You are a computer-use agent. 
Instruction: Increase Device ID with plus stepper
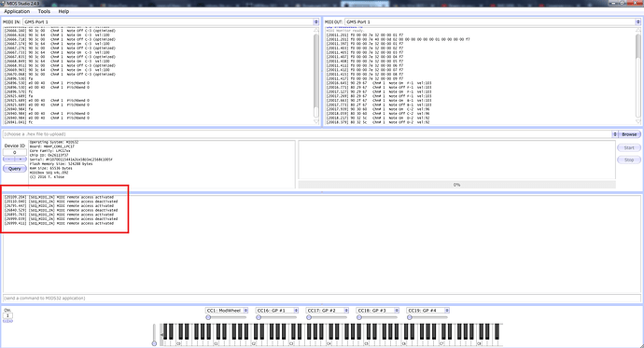pos(21,160)
